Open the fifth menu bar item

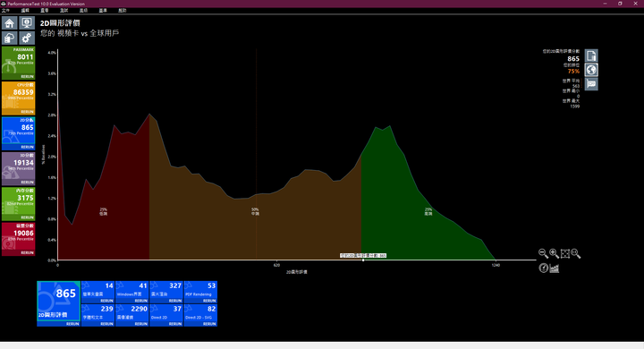(x=84, y=10)
